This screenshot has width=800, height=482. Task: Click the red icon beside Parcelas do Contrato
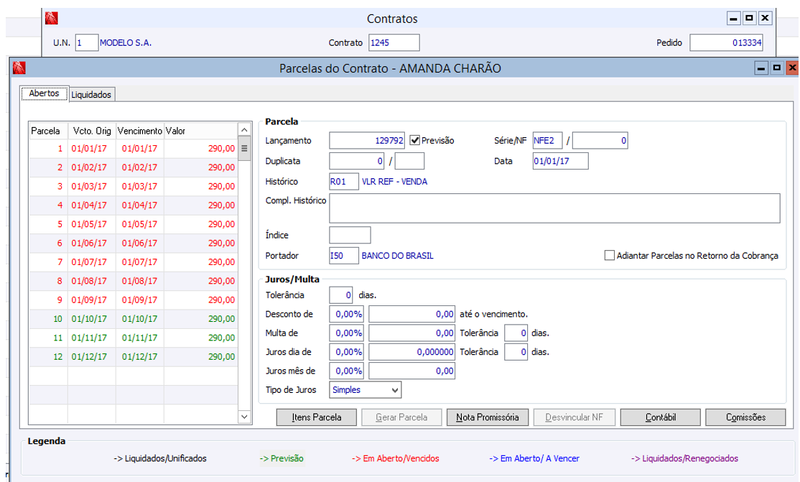(x=19, y=68)
